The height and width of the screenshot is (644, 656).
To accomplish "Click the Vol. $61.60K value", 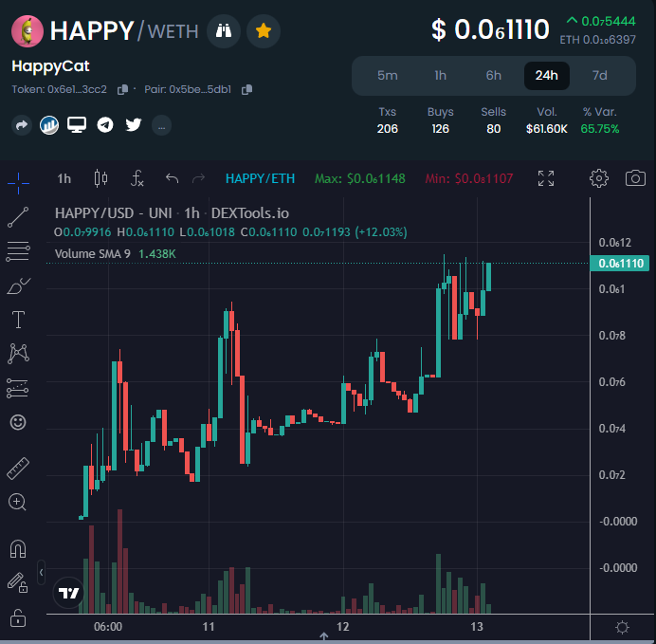I will pyautogui.click(x=546, y=128).
